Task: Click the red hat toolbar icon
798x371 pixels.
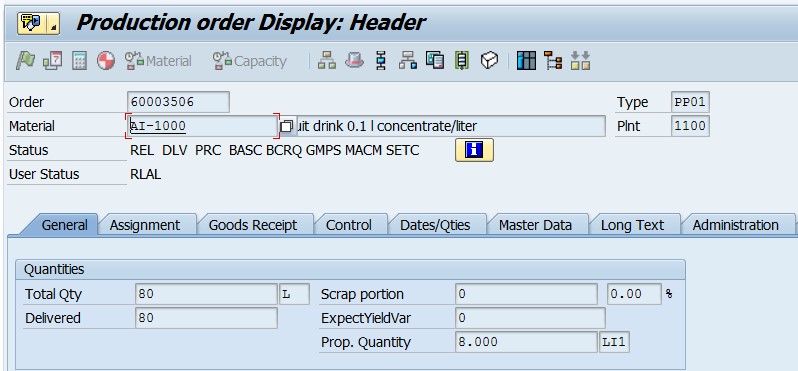Action: (x=354, y=61)
